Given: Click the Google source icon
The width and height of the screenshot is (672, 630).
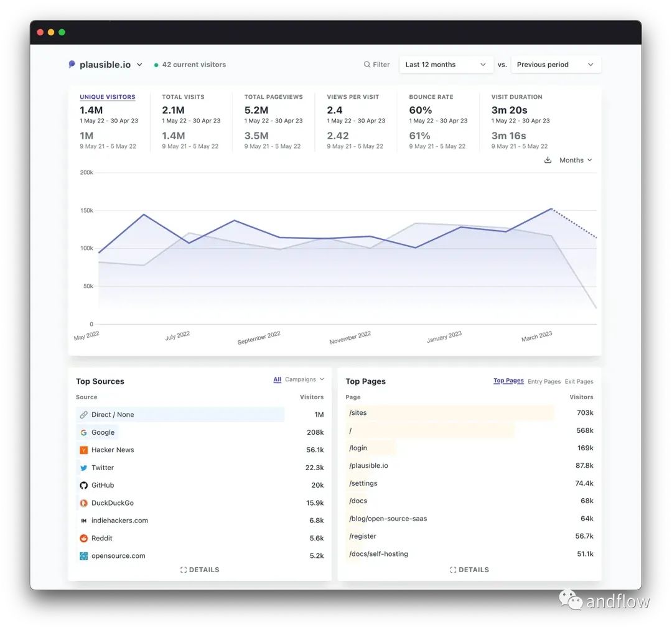Looking at the screenshot, I should [x=83, y=432].
